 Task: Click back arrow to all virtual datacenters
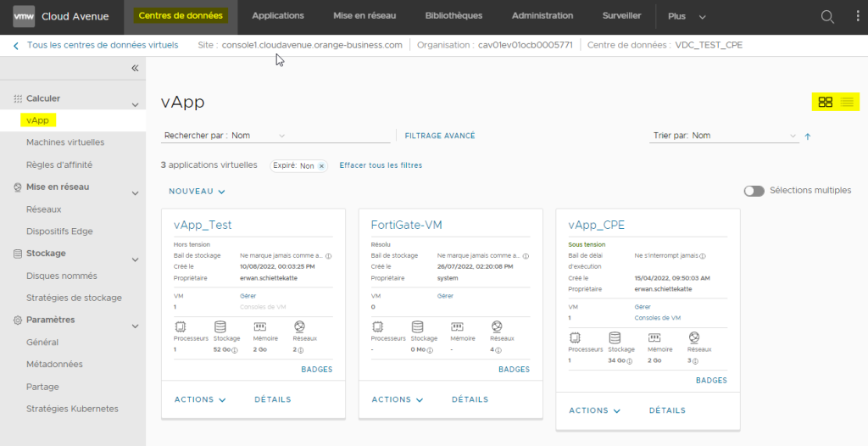(16, 46)
